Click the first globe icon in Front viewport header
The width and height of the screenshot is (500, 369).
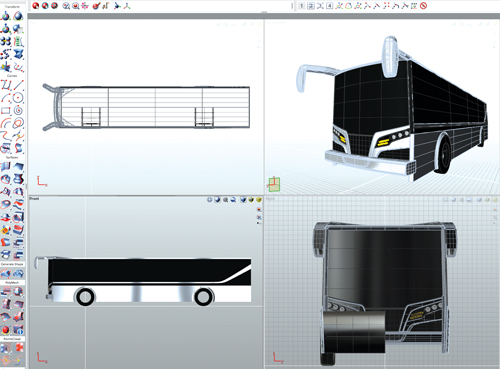(x=210, y=200)
